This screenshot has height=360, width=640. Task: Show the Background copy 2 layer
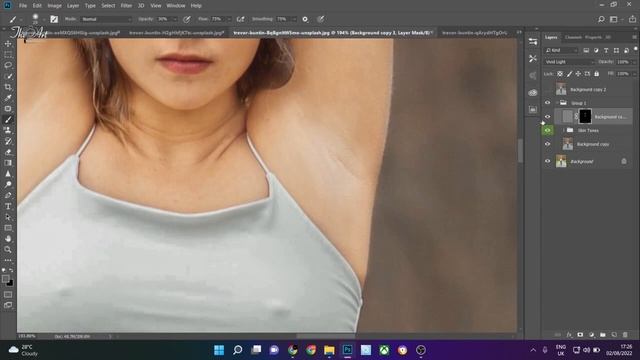(x=548, y=89)
